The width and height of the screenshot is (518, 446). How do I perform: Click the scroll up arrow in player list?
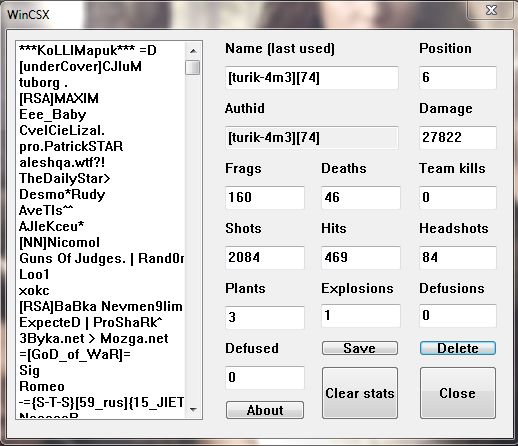click(x=193, y=51)
